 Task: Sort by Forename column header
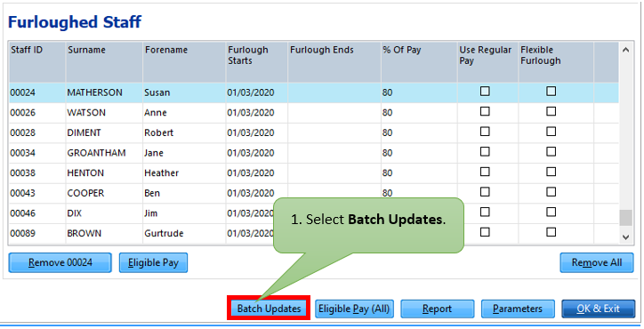point(184,62)
